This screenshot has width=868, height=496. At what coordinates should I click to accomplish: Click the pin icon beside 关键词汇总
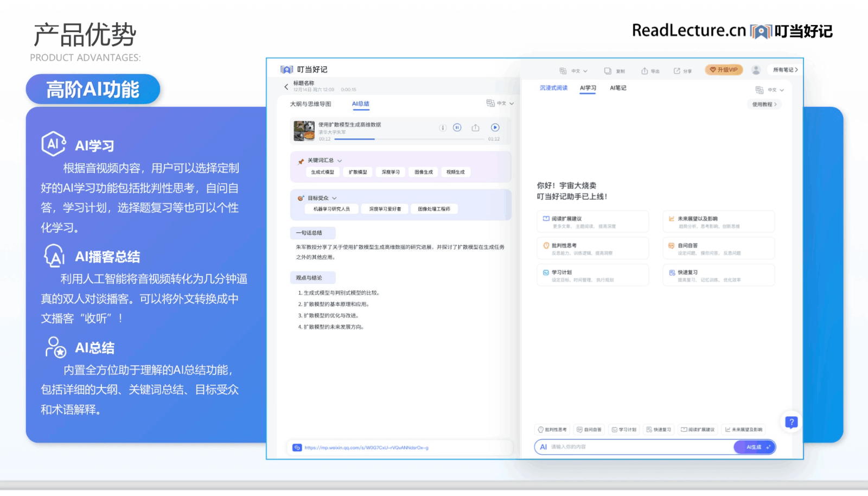[x=301, y=161]
